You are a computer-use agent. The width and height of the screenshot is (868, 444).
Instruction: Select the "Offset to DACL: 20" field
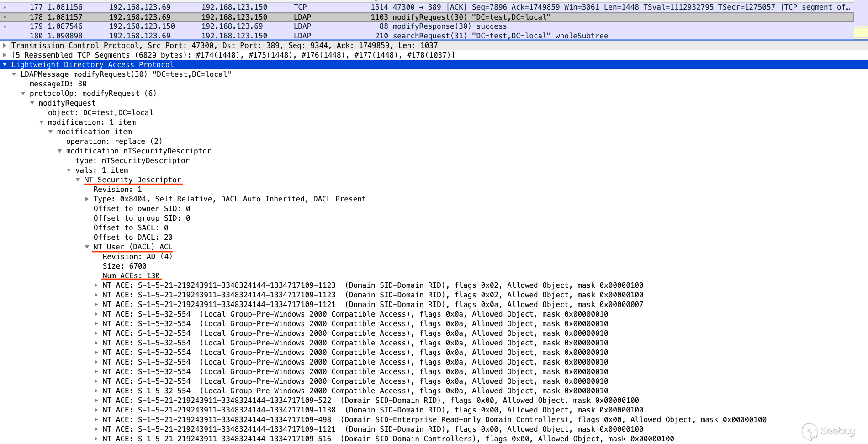[133, 238]
